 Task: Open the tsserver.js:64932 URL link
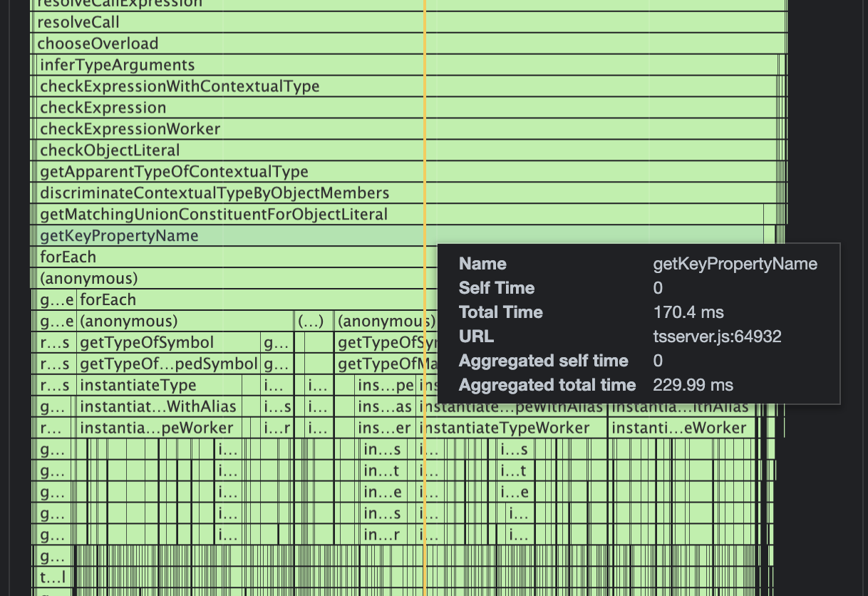pyautogui.click(x=717, y=336)
